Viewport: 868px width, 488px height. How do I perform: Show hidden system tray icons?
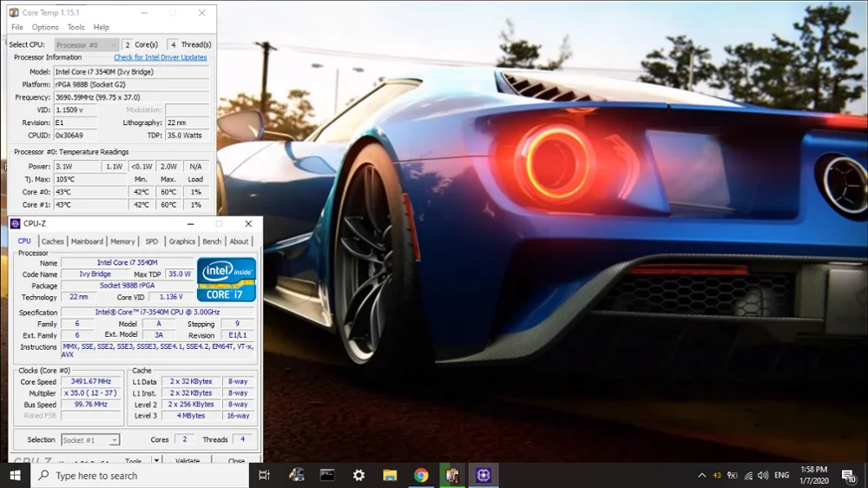point(702,475)
